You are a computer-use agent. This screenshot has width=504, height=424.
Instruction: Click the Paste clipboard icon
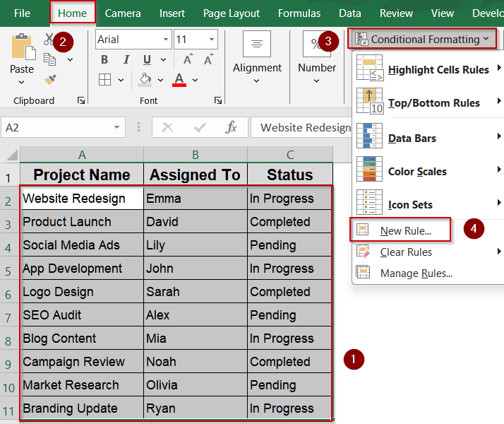click(23, 47)
